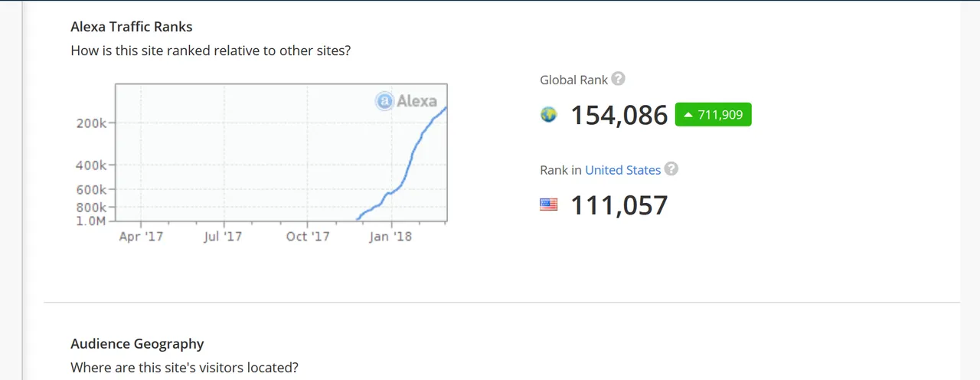Click the green 711,909 rank change badge

714,115
